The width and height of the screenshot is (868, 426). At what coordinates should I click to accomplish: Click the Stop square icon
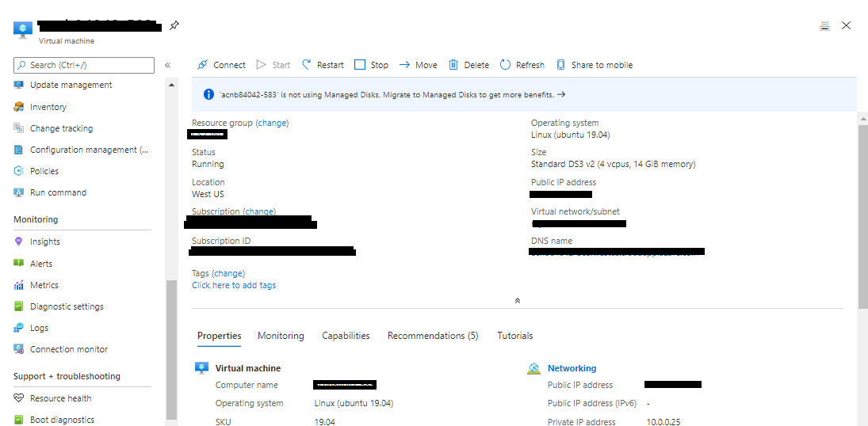pos(360,65)
